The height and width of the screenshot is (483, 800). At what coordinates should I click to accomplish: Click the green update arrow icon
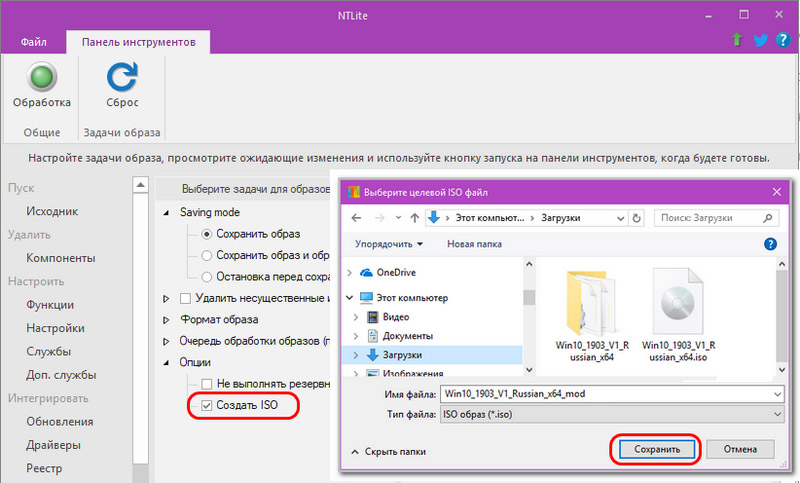click(737, 40)
